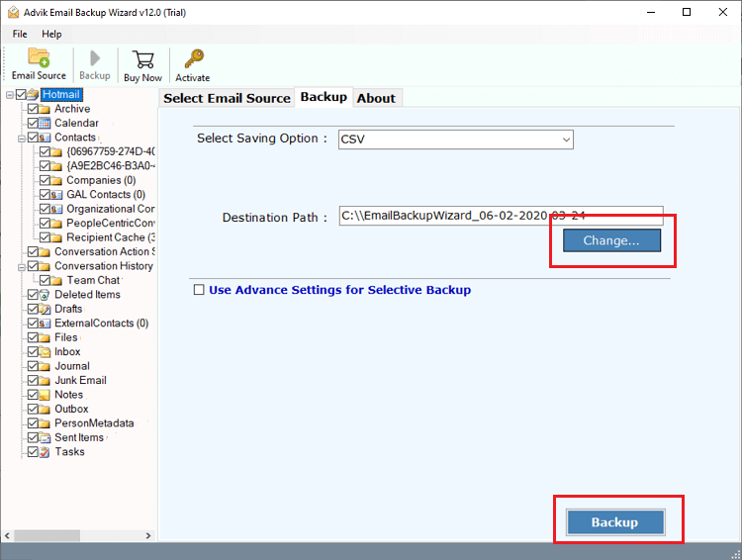The width and height of the screenshot is (742, 560).
Task: Click the folder tree horizontal scrollbar thumb
Action: click(x=46, y=536)
